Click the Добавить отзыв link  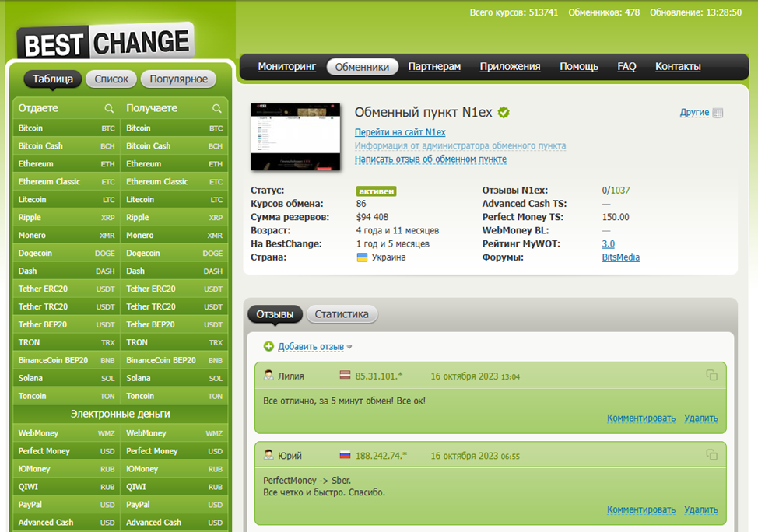tap(311, 346)
